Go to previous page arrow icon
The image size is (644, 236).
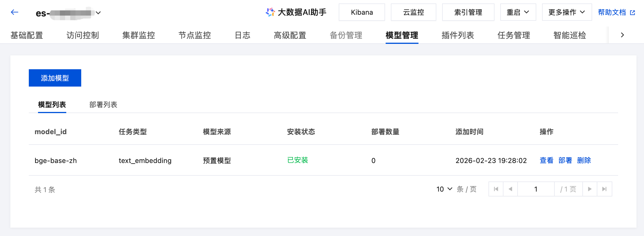tap(510, 189)
